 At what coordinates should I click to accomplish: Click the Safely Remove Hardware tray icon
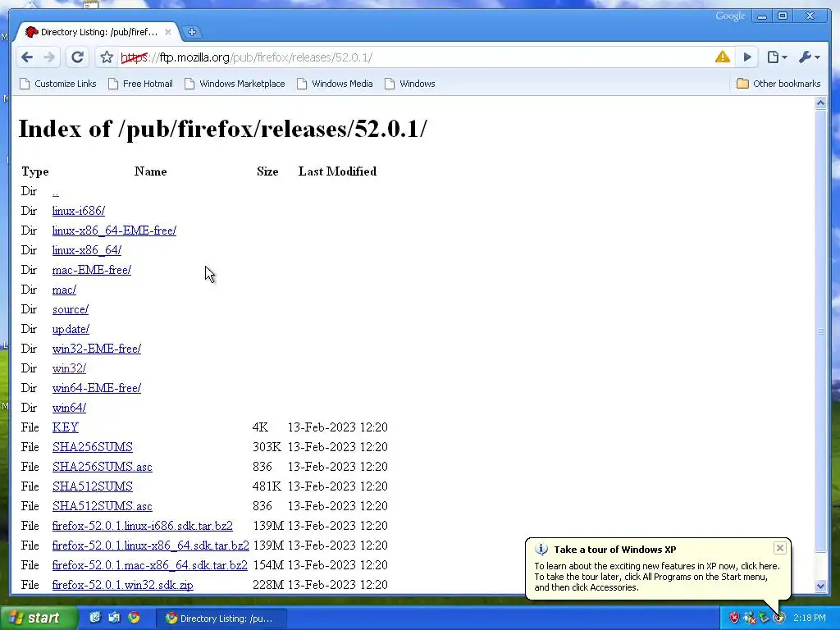(x=764, y=618)
